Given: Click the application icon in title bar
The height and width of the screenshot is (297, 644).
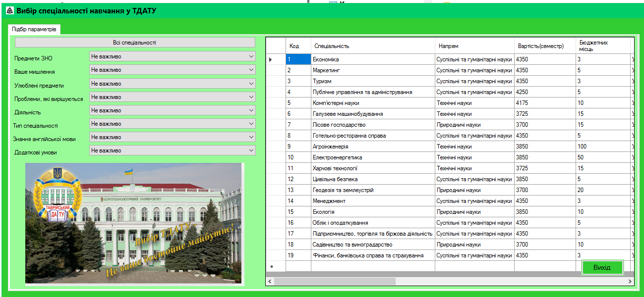Looking at the screenshot, I should pyautogui.click(x=9, y=10).
